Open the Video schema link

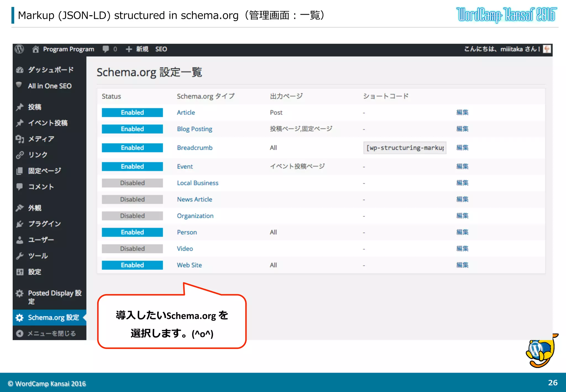pos(185,249)
